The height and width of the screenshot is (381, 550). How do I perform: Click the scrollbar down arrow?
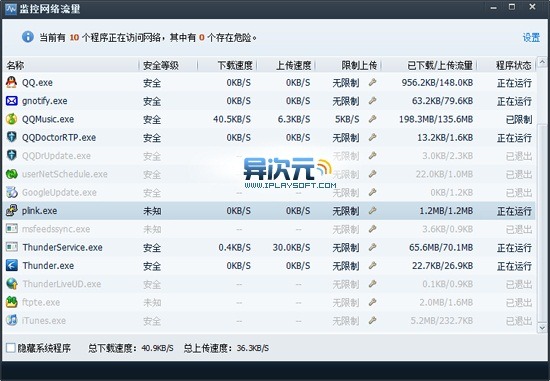pyautogui.click(x=542, y=328)
